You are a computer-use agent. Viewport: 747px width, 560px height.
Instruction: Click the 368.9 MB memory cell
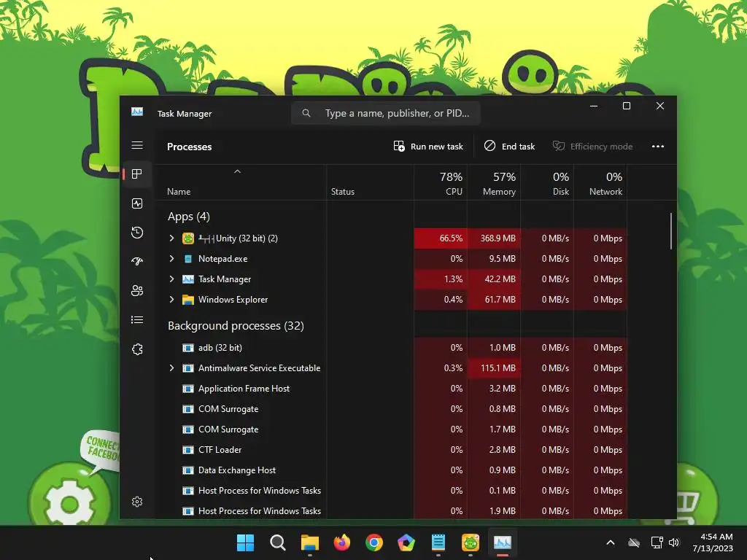click(494, 238)
